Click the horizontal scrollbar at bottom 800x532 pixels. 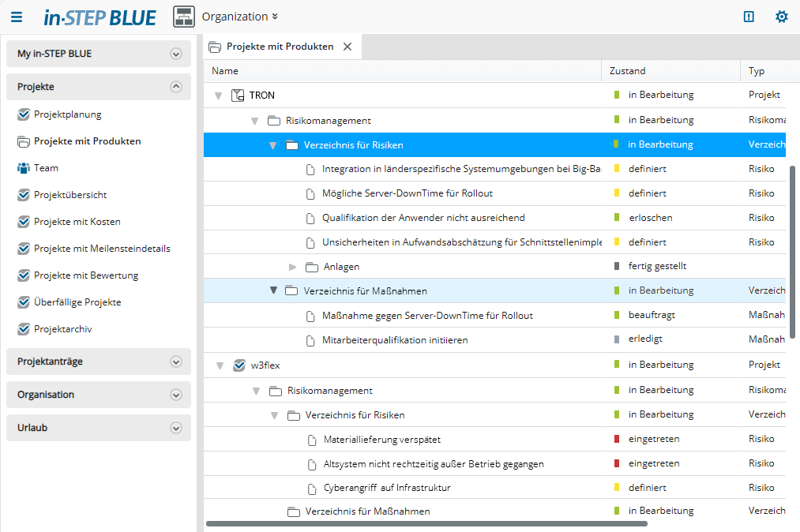point(426,523)
